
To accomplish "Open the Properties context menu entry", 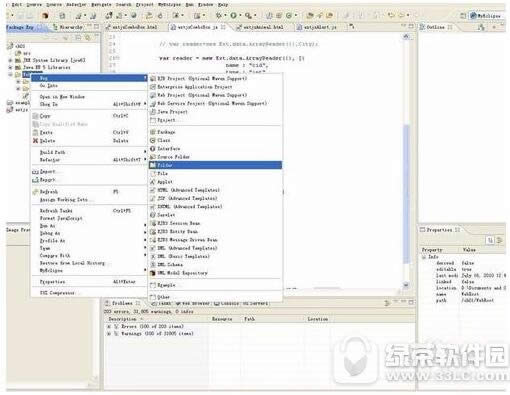I will [x=89, y=282].
